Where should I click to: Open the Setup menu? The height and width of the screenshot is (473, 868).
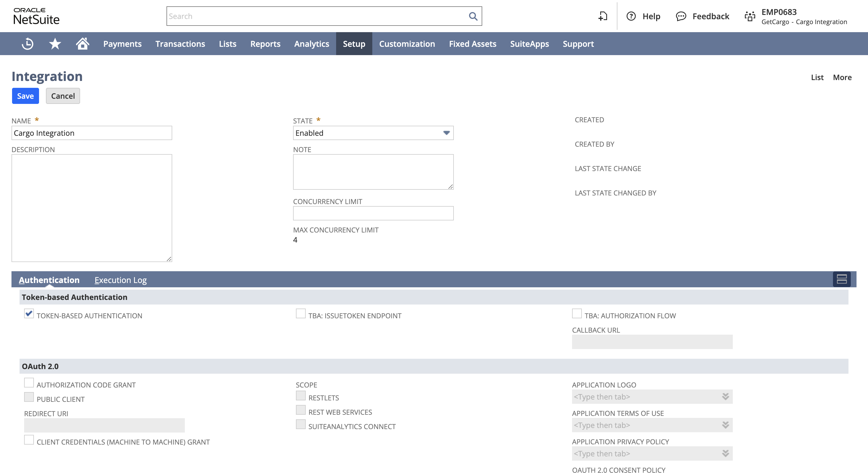click(354, 44)
